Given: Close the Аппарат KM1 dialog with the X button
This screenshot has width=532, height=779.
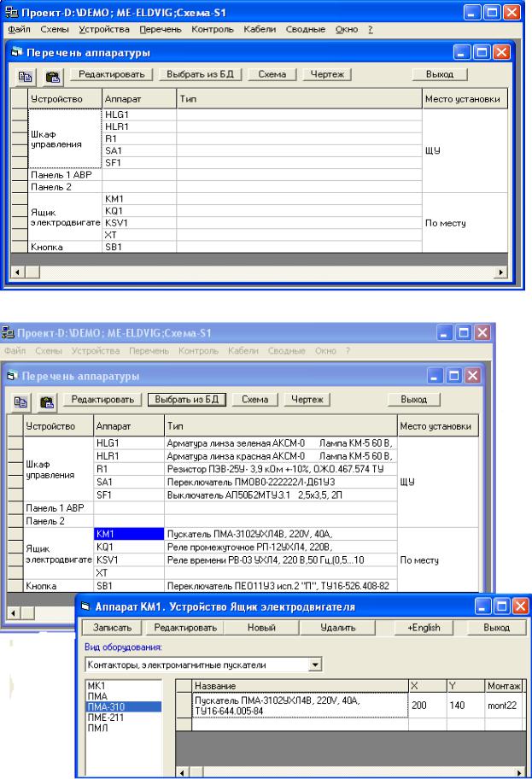Looking at the screenshot, I should [x=521, y=606].
